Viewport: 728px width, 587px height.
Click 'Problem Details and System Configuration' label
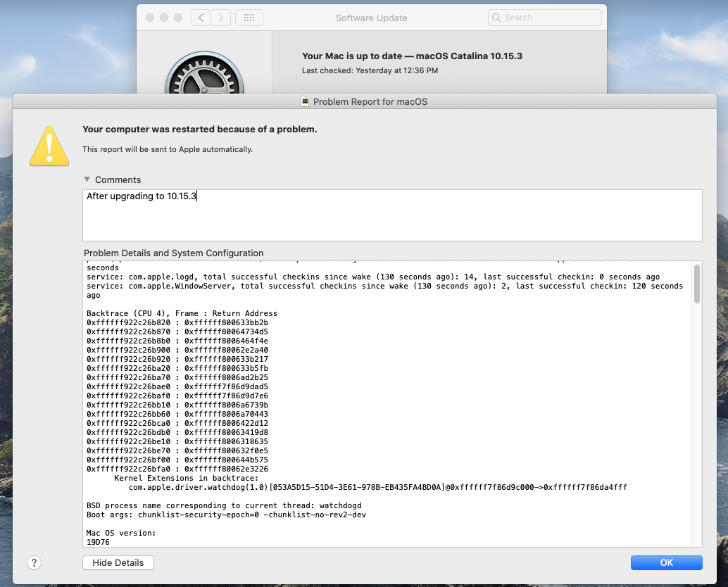point(174,253)
